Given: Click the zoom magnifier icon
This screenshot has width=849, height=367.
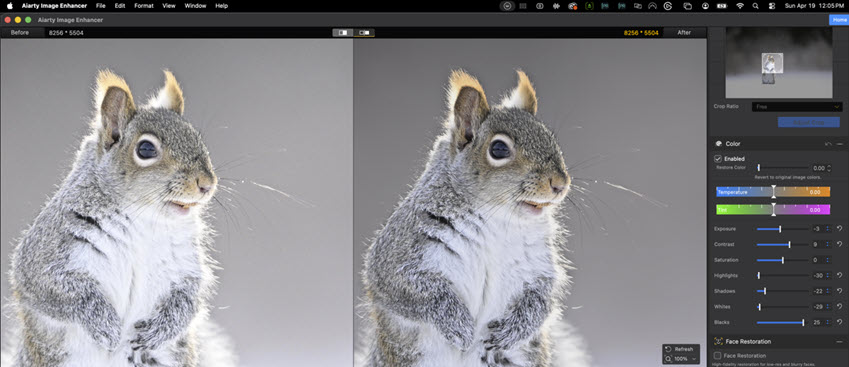Looking at the screenshot, I should 669,359.
